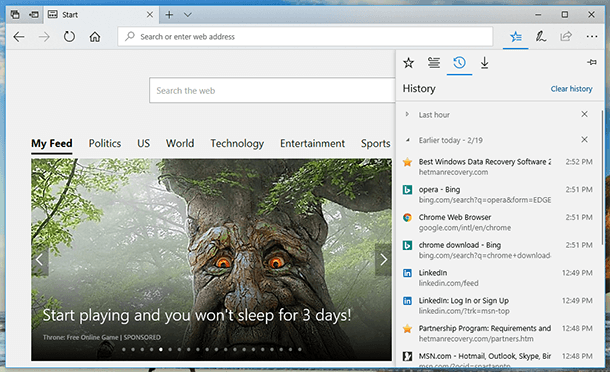
Task: Select the My Feed tab
Action: coord(52,144)
